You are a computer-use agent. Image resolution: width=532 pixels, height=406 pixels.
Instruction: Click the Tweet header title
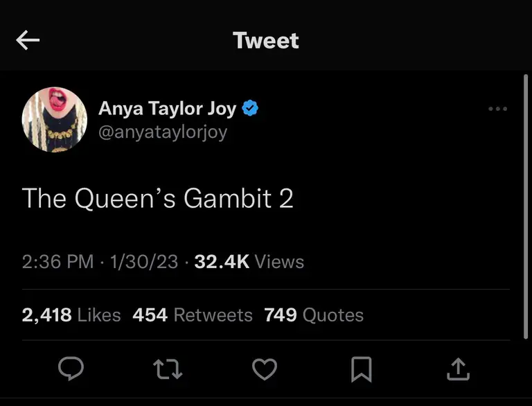pyautogui.click(x=266, y=41)
